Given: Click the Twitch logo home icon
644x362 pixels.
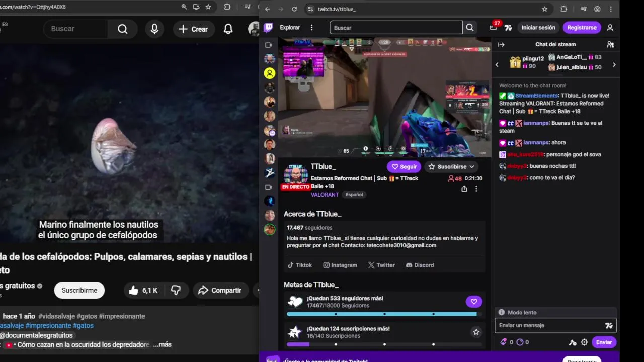Looking at the screenshot, I should 269,28.
